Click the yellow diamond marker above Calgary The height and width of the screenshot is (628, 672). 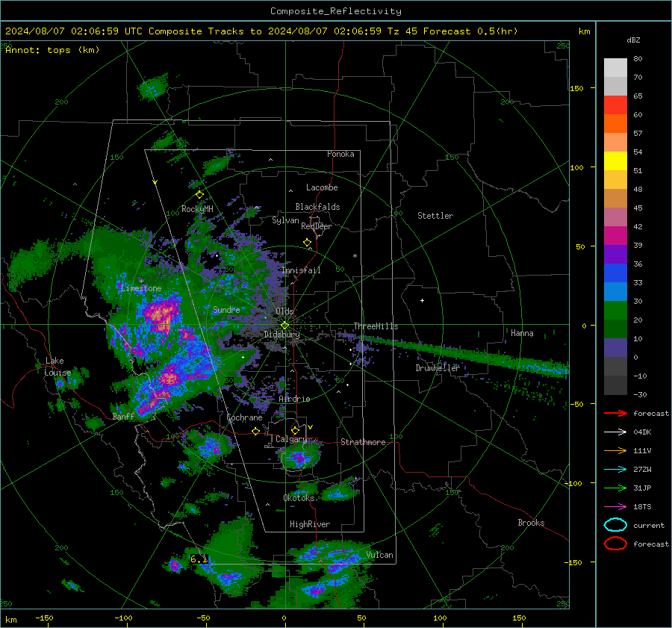[295, 430]
